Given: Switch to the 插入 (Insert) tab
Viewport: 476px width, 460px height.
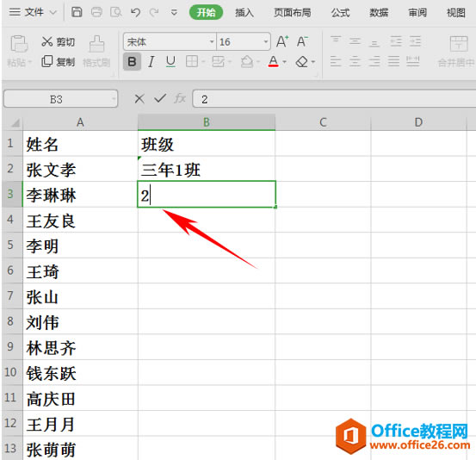Looking at the screenshot, I should [x=244, y=13].
